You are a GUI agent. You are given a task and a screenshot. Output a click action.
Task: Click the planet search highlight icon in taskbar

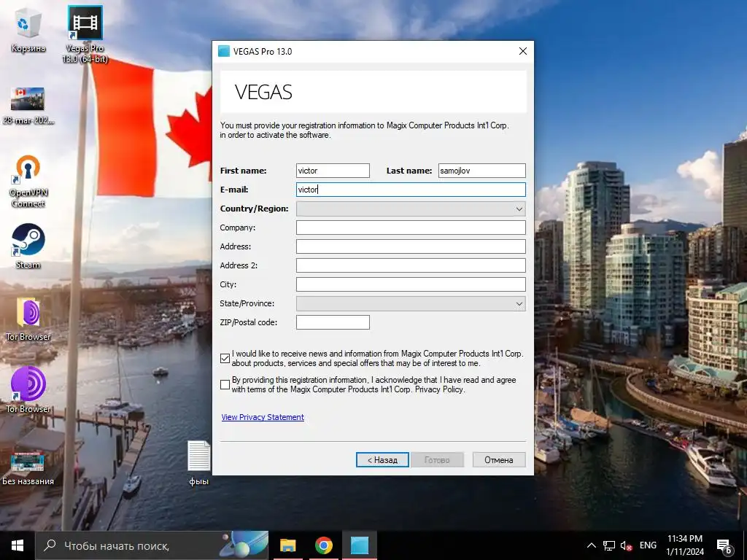coord(245,545)
